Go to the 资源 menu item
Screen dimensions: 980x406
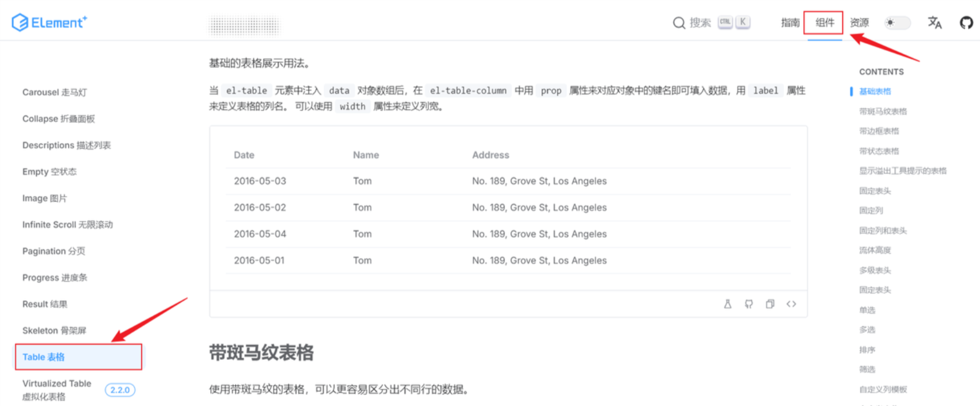[859, 23]
